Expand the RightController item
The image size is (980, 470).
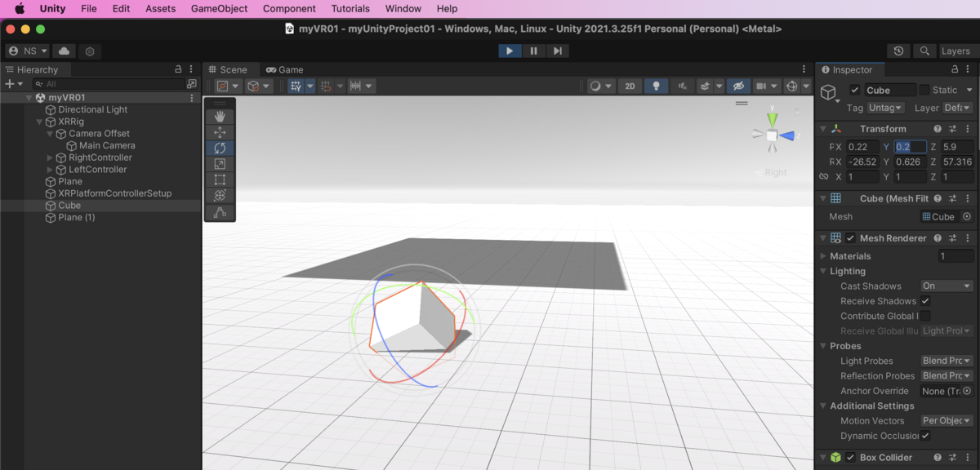coord(50,157)
